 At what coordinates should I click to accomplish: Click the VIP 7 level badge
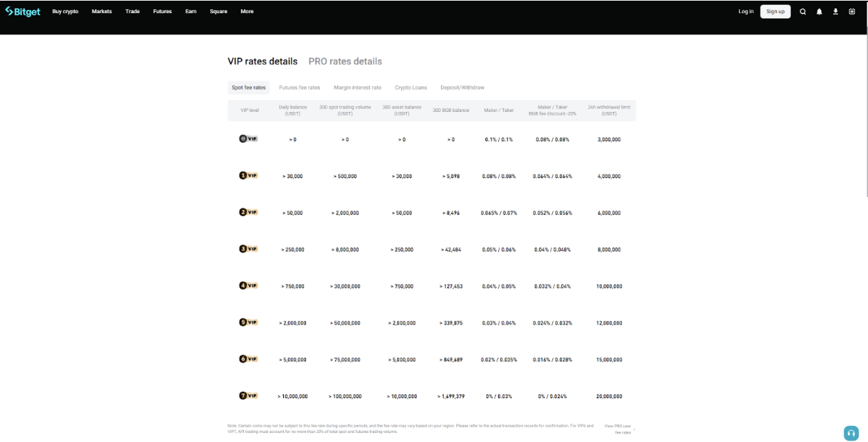click(248, 395)
